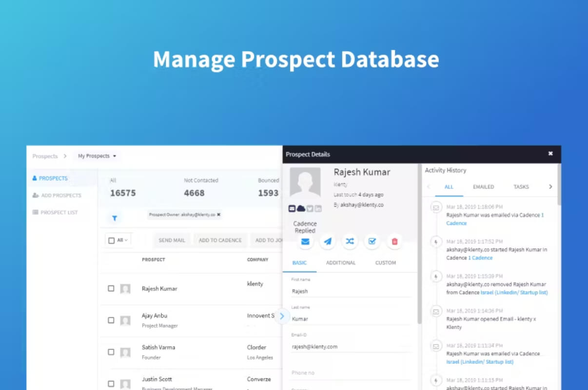
Task: Click the Twitter icon under the prospect avatar
Action: (x=310, y=209)
